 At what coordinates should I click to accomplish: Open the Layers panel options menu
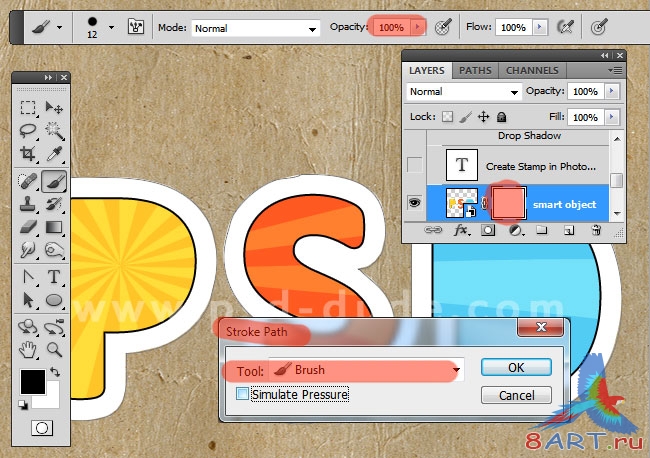tap(615, 70)
